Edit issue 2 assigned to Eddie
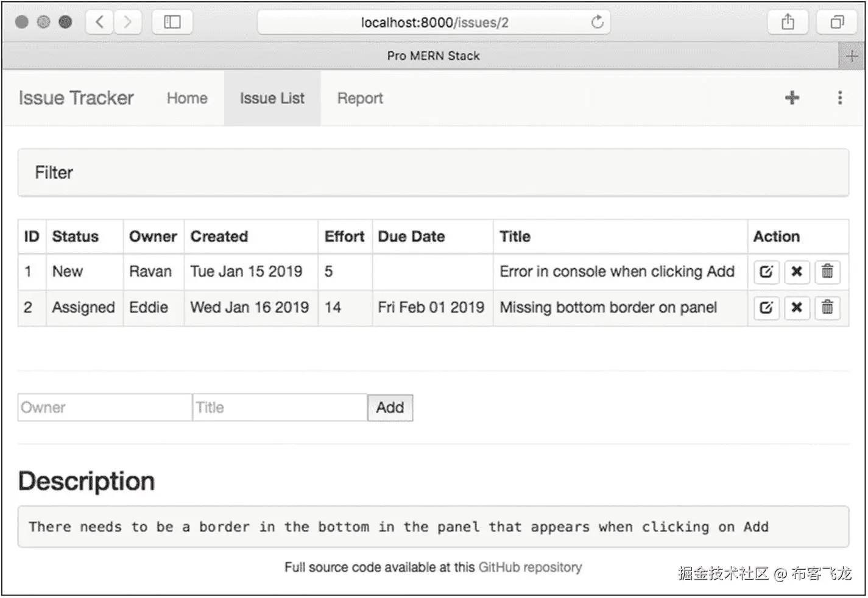The height and width of the screenshot is (598, 868). tap(766, 308)
